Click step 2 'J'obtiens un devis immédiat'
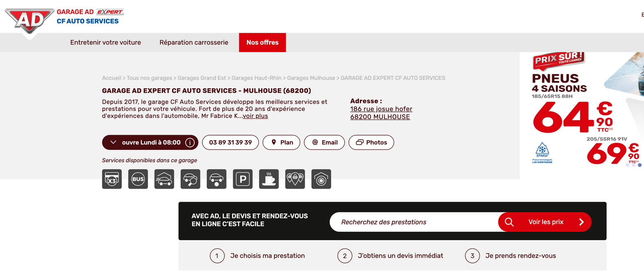Image resolution: width=644 pixels, height=274 pixels. coord(390,256)
